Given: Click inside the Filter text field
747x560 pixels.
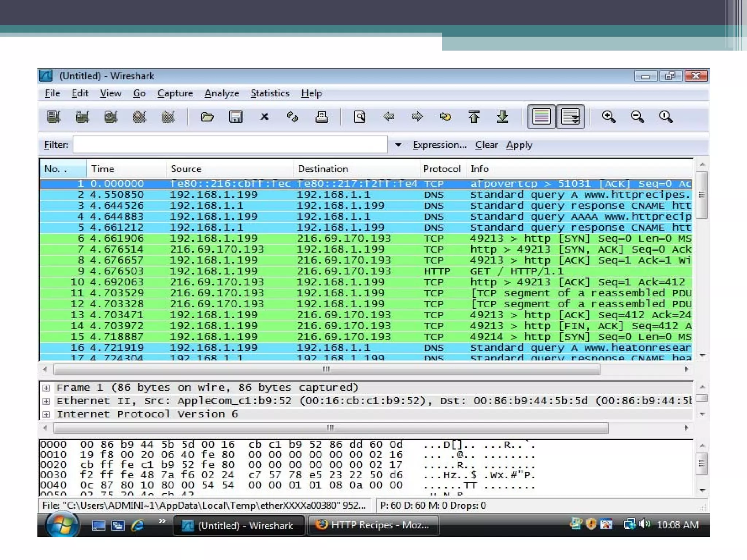Looking at the screenshot, I should coord(230,145).
